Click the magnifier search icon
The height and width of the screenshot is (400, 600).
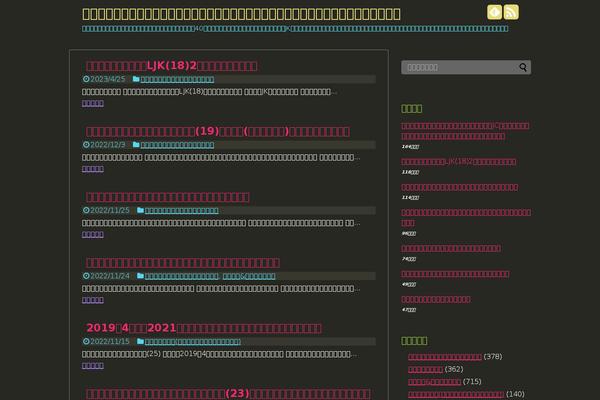pyautogui.click(x=523, y=67)
